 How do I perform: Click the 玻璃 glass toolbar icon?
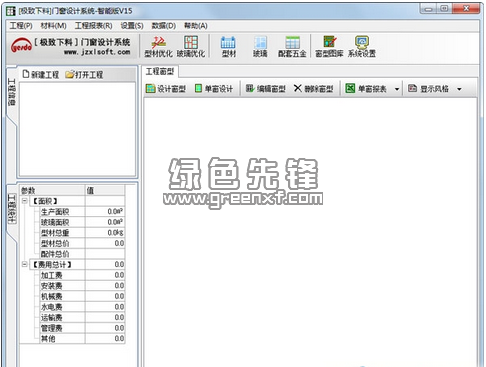(x=260, y=47)
